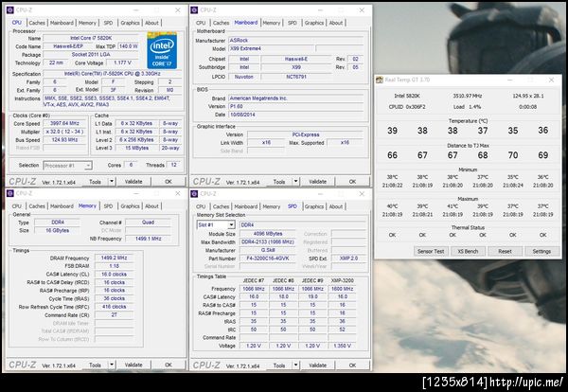Switch to CPU tab in the SPD window
The height and width of the screenshot is (392, 568).
click(203, 205)
